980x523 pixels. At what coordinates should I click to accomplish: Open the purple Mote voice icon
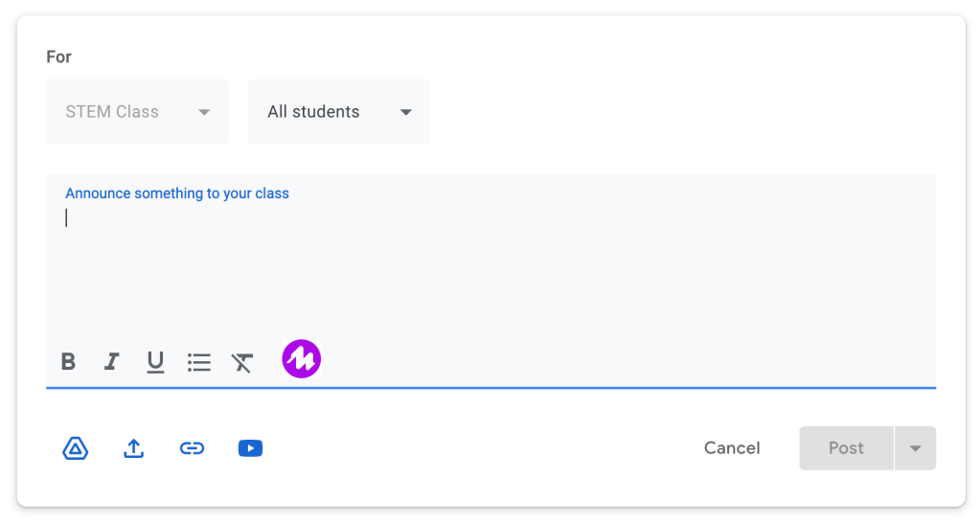[x=301, y=359]
